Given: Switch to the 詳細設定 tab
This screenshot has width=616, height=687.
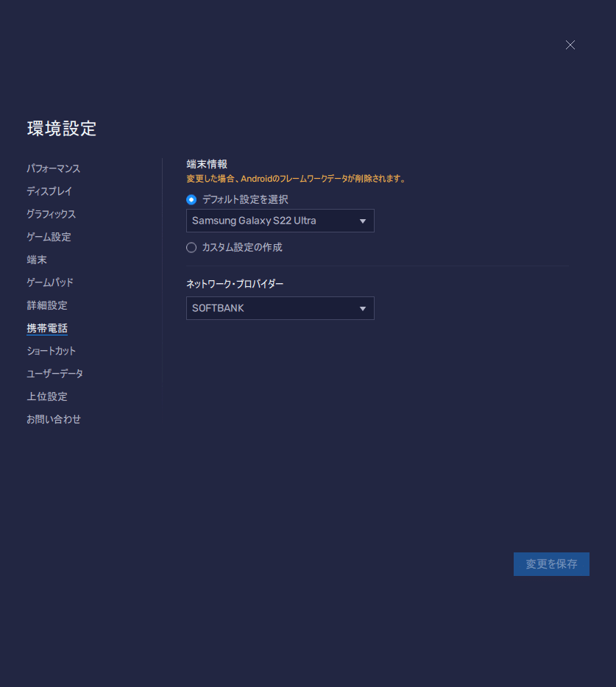Looking at the screenshot, I should point(47,305).
